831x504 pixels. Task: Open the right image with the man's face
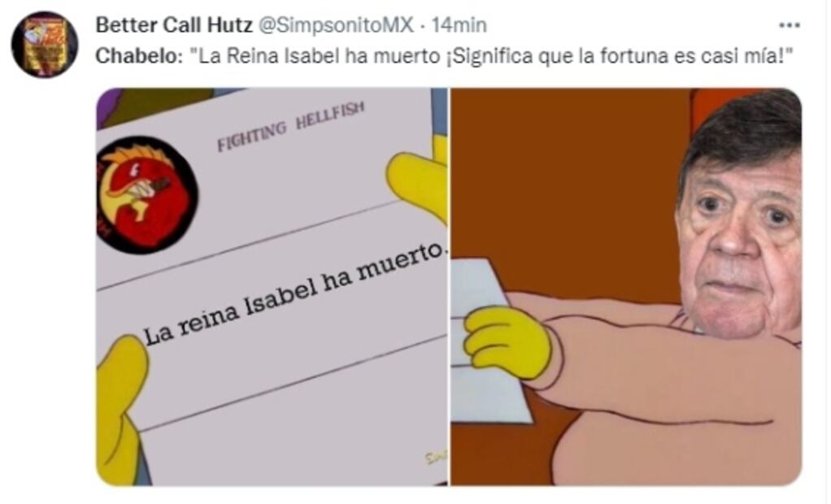coord(626,287)
